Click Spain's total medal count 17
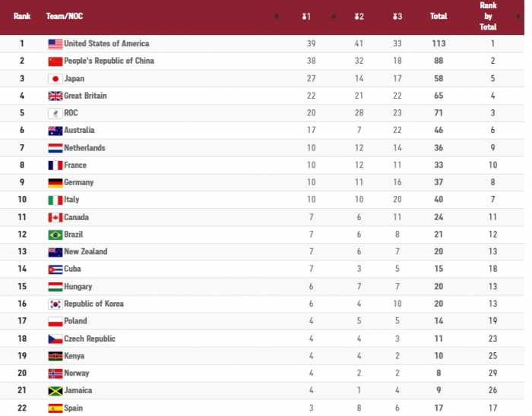The height and width of the screenshot is (416, 532). click(439, 408)
